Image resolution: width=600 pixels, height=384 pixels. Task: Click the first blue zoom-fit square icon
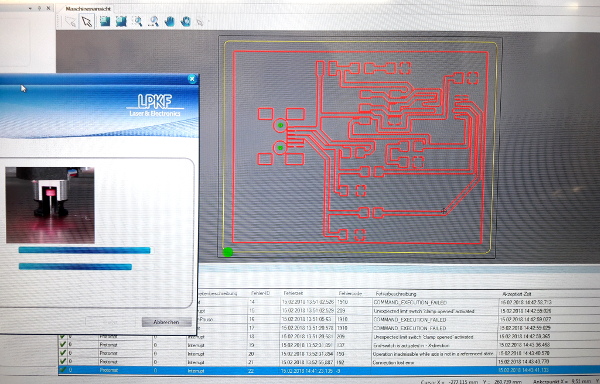click(105, 21)
